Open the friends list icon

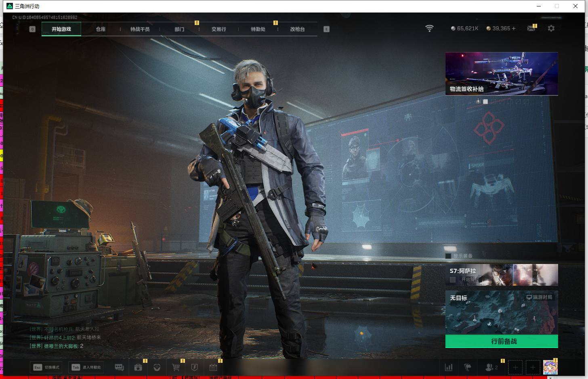(x=491, y=367)
